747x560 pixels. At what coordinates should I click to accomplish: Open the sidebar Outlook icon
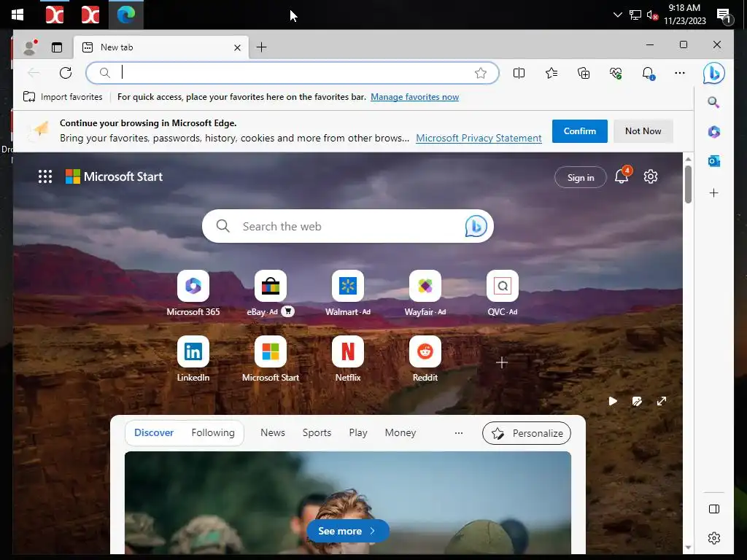click(x=713, y=161)
